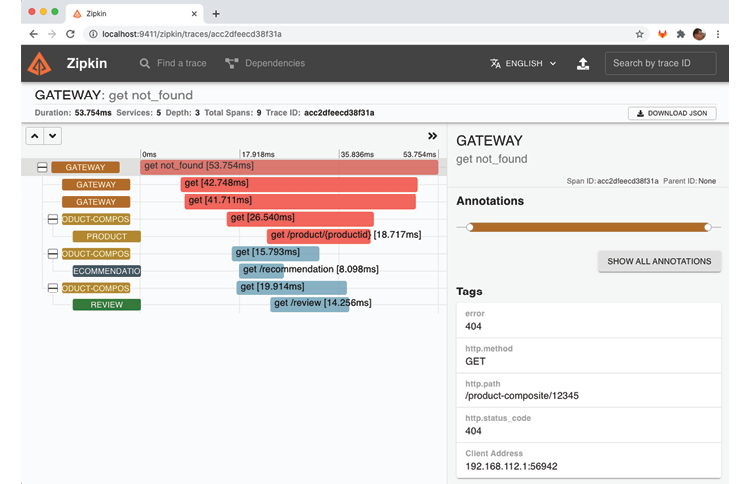Click the http.path value /product-composite/12345

tap(522, 396)
